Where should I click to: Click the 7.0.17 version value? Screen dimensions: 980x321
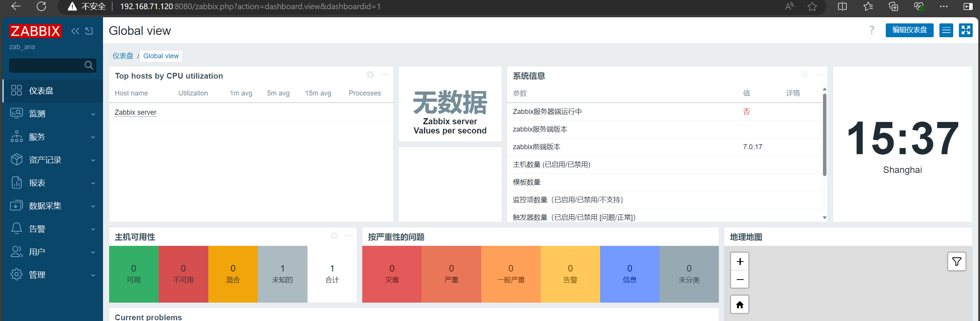pos(753,147)
